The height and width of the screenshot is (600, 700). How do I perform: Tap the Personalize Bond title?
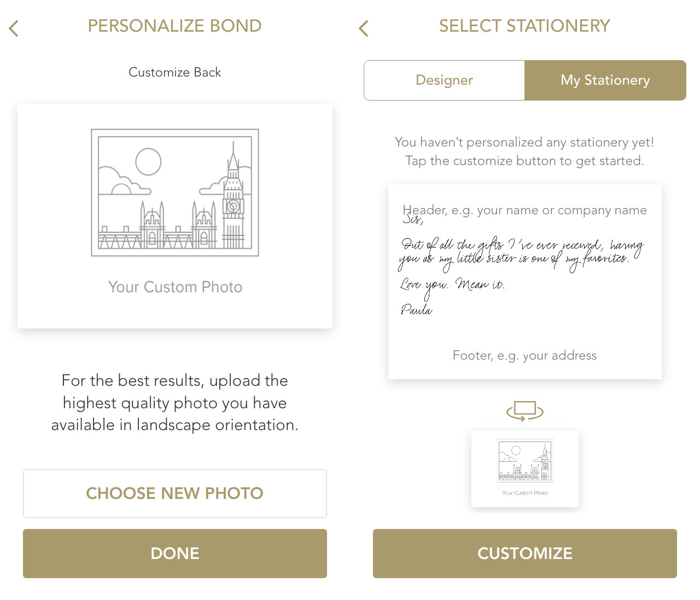coord(175,26)
